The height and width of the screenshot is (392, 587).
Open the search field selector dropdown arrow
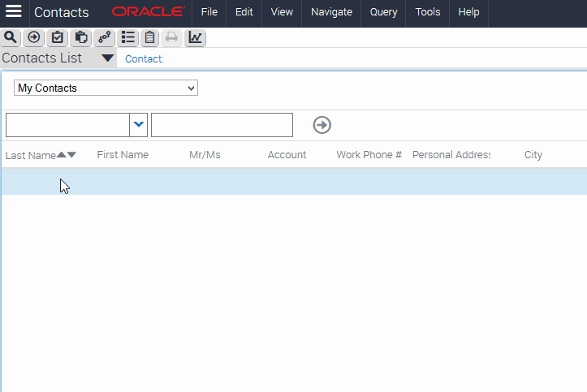(139, 124)
